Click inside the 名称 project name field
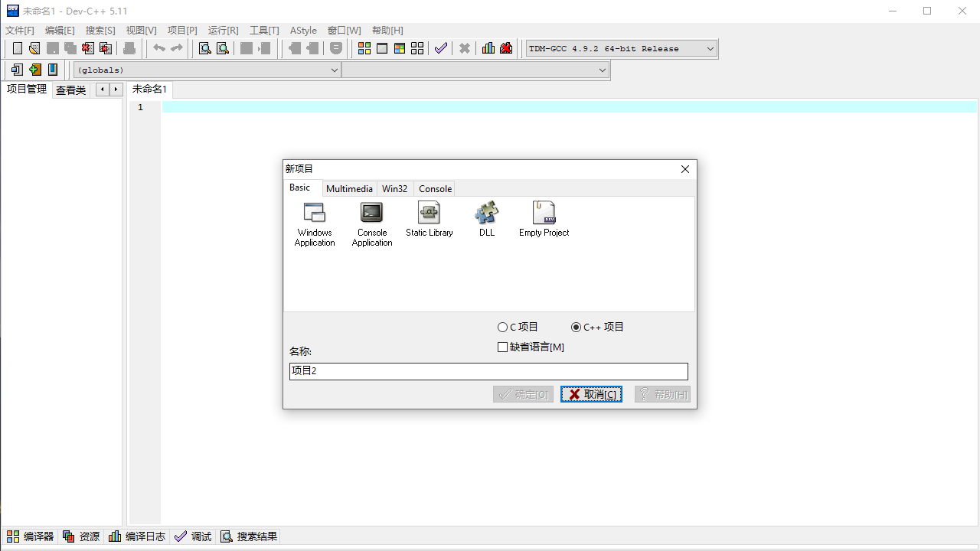The height and width of the screenshot is (551, 980). click(488, 371)
